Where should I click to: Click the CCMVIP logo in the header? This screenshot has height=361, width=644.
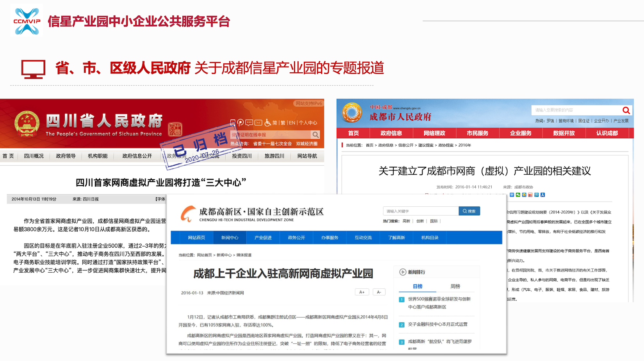pyautogui.click(x=27, y=21)
